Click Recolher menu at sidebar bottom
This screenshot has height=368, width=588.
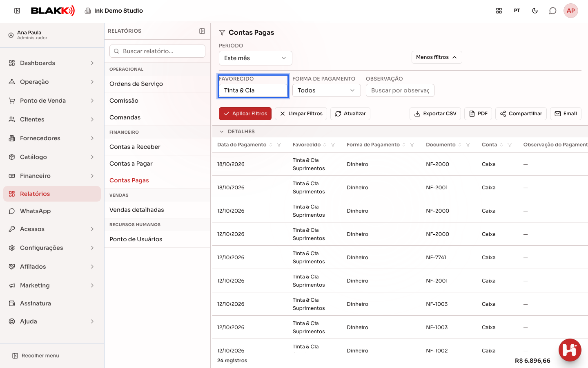(36, 356)
